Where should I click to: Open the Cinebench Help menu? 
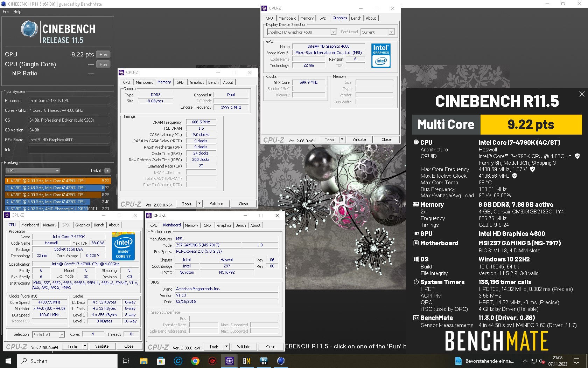[x=17, y=12]
